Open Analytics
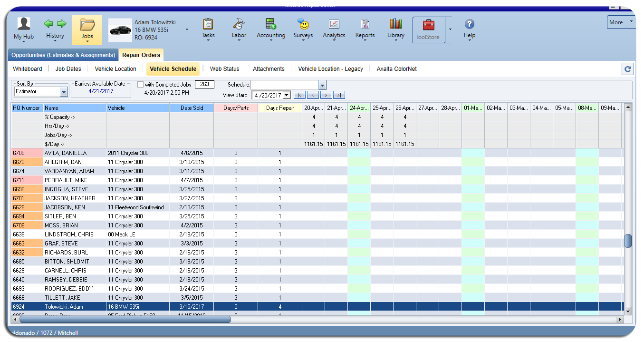 334,29
